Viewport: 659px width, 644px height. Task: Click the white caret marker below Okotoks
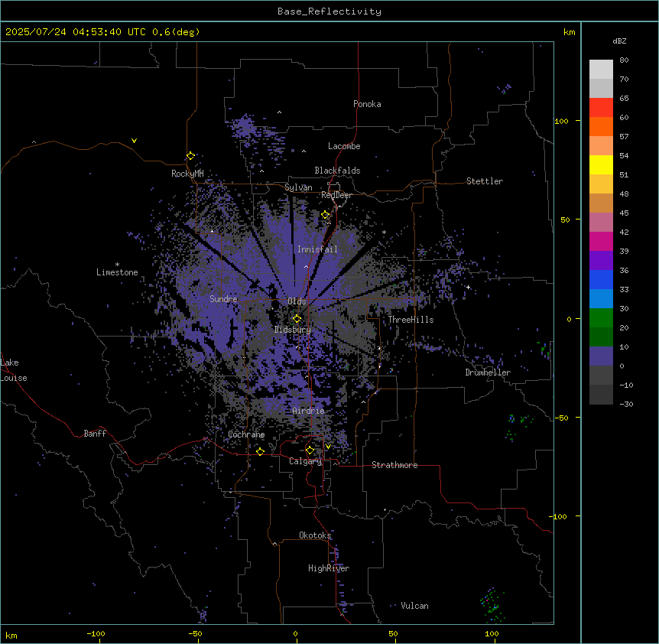click(x=275, y=544)
